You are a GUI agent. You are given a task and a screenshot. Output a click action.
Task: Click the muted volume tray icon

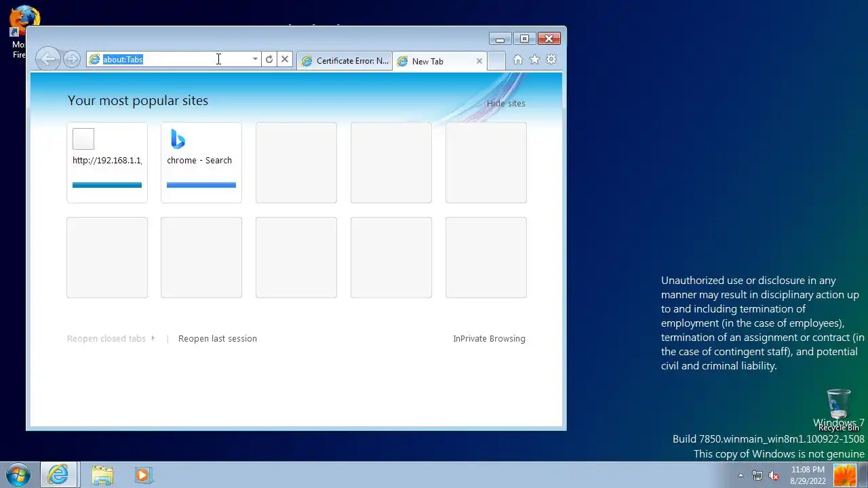[x=774, y=475]
